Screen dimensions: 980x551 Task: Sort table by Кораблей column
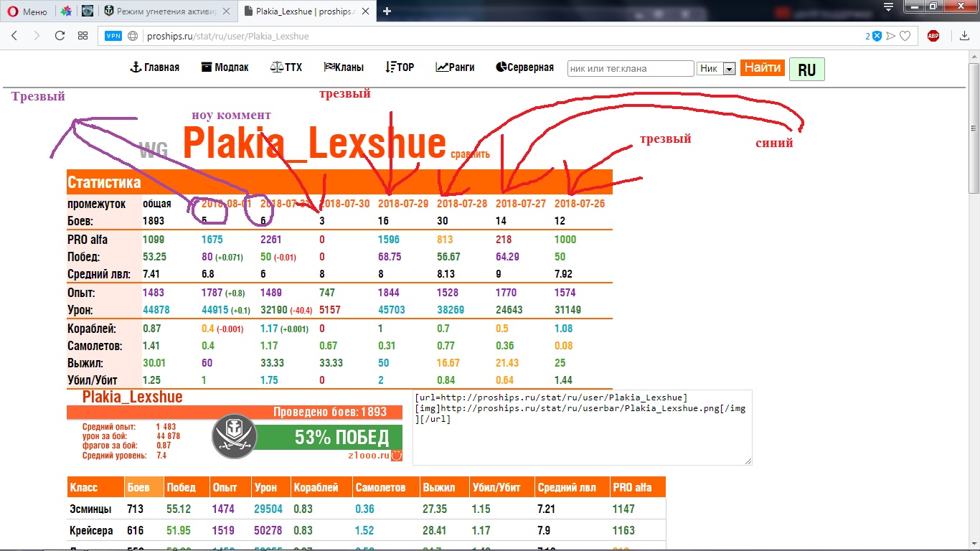tap(321, 487)
